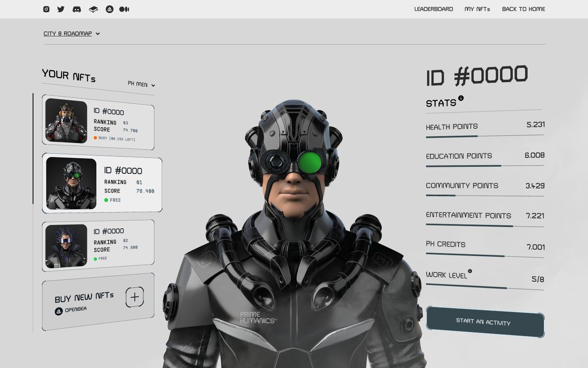
Task: Click the PH Credits value '7.001'
Action: pyautogui.click(x=536, y=247)
